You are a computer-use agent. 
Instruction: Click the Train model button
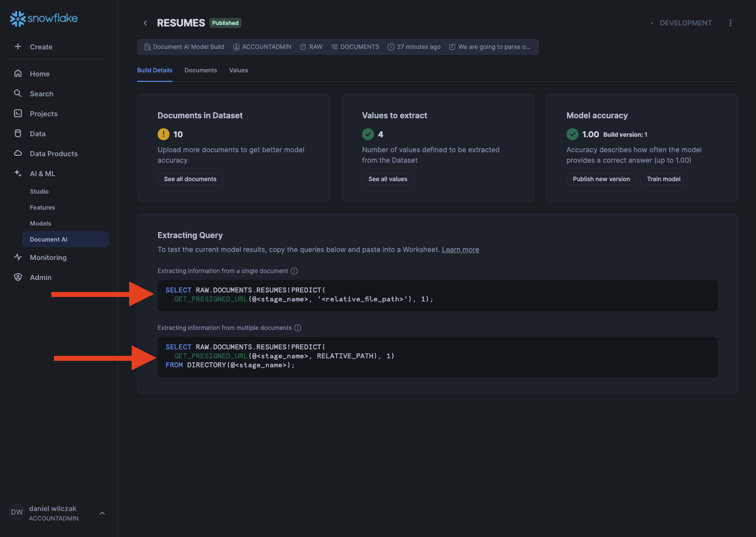click(663, 179)
